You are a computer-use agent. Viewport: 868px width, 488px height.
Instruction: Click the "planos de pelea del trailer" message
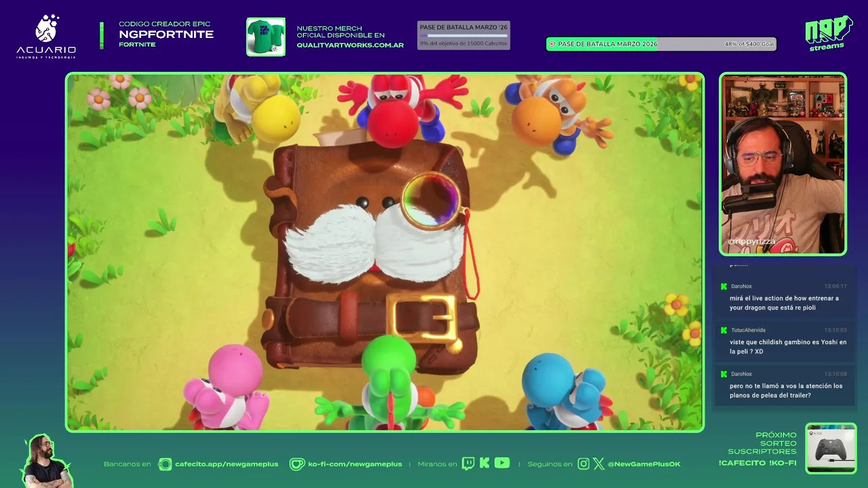pyautogui.click(x=786, y=390)
